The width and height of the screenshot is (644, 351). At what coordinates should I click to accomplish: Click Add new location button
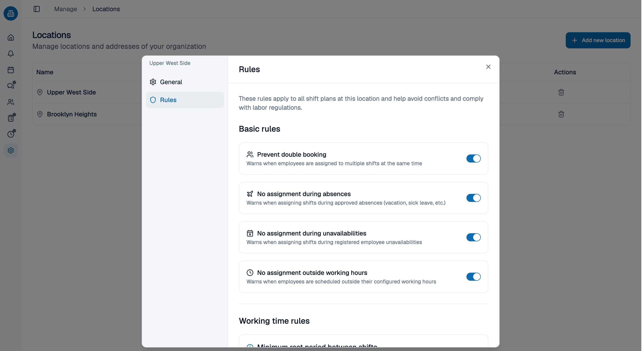pyautogui.click(x=598, y=40)
